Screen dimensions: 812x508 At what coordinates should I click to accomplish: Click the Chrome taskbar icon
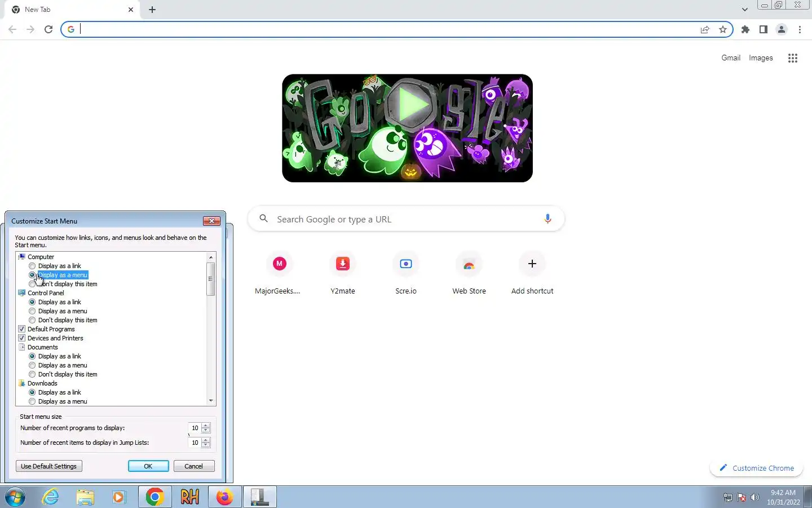click(155, 497)
